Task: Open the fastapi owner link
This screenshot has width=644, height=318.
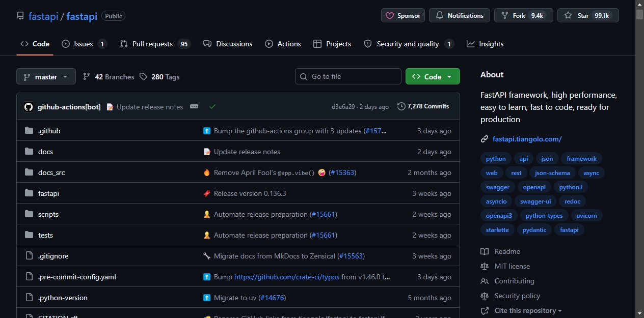Action: coord(43,16)
